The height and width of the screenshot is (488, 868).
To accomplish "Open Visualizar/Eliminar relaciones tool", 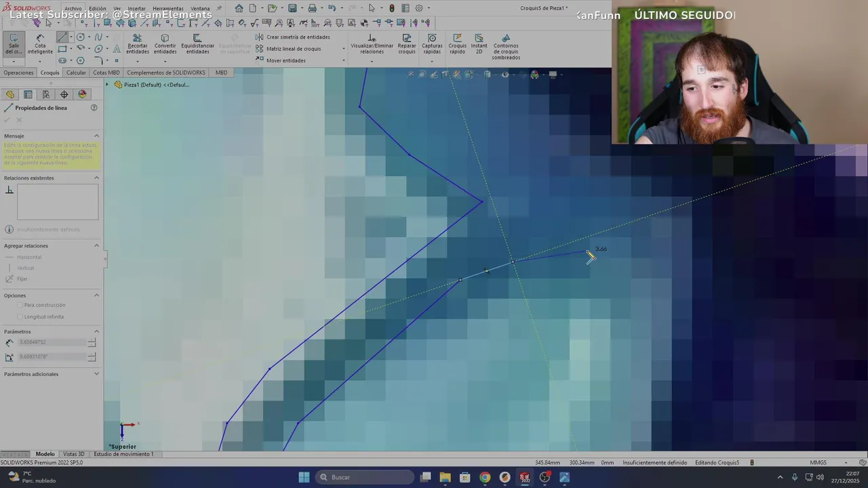I will [372, 44].
